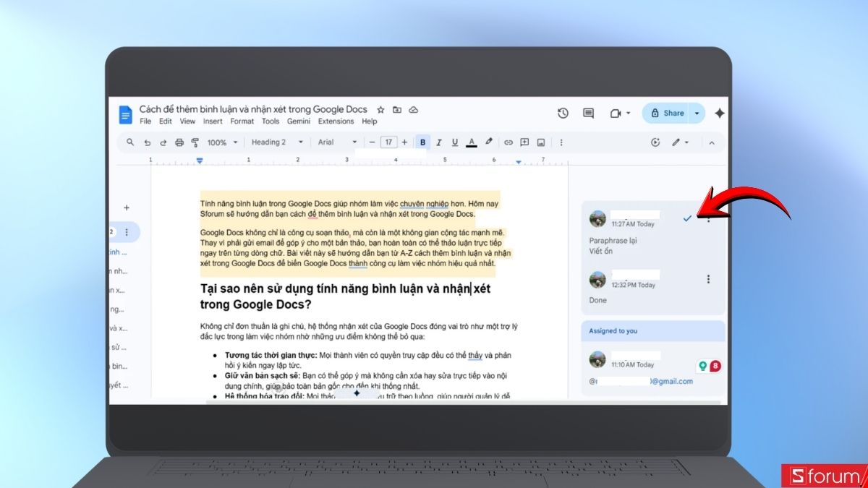Click the Google Docs home logo

tap(126, 114)
